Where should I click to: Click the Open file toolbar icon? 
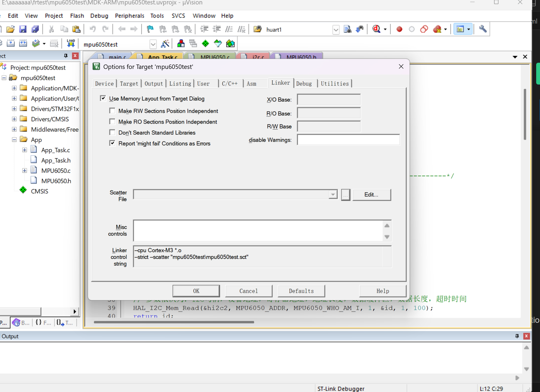[10, 29]
